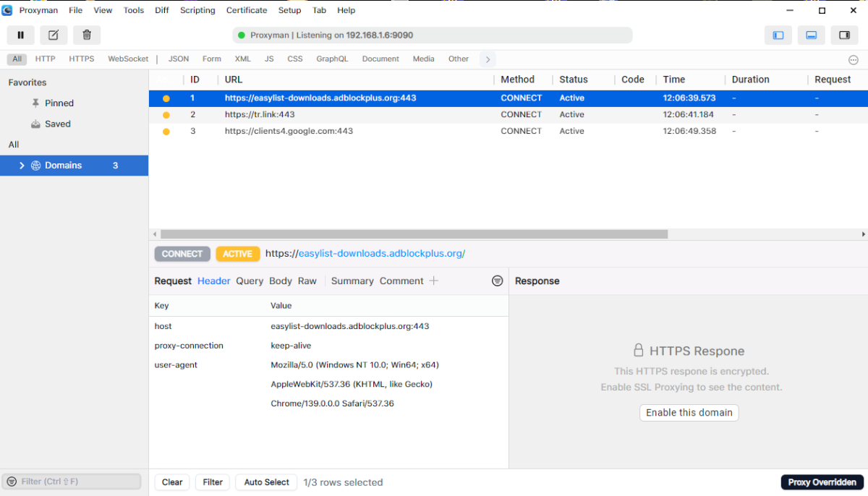Click the compose new request icon
868x496 pixels.
pyautogui.click(x=54, y=35)
